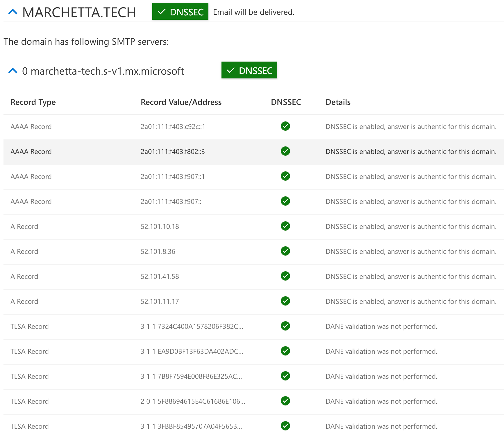Click 'Email will be delivered.' status text
Screen dimensions: 504x438
coord(254,12)
